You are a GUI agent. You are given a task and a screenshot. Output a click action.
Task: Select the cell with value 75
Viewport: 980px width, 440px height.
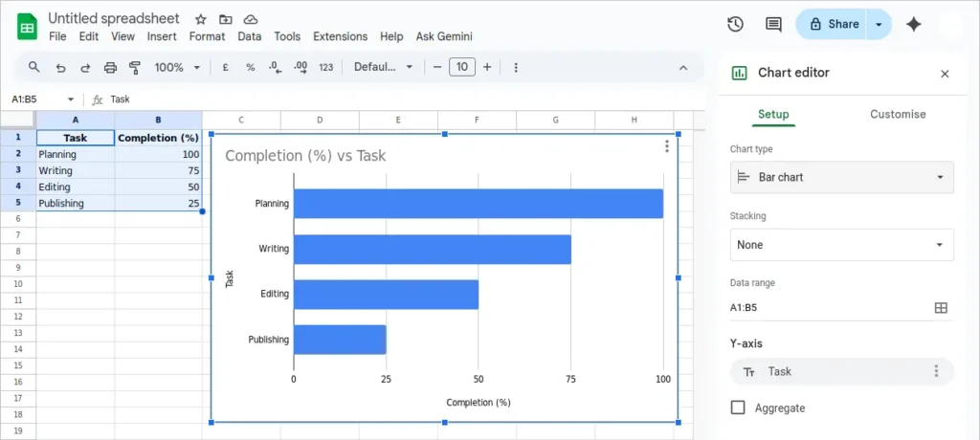159,170
